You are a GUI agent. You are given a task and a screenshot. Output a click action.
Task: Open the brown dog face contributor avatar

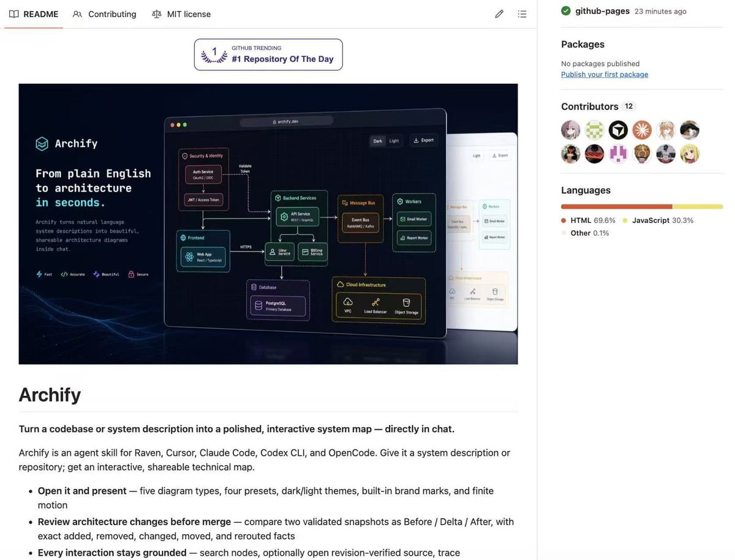643,154
